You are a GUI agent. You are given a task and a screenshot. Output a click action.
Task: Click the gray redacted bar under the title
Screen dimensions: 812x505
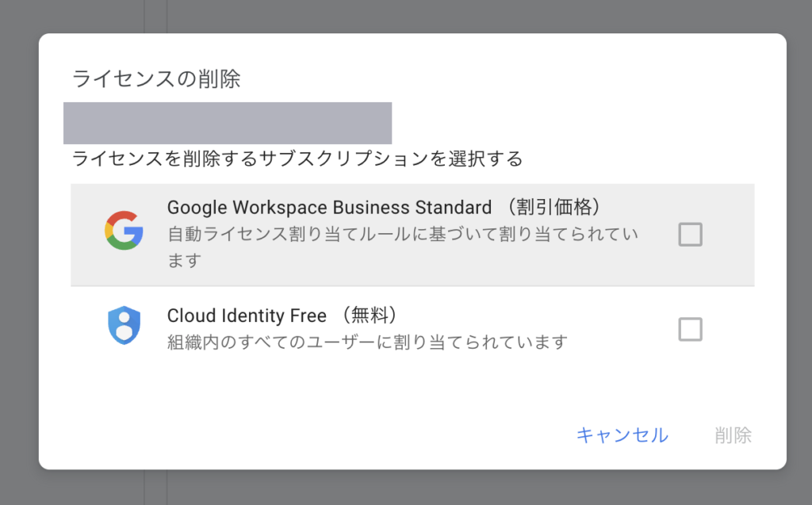coord(228,123)
